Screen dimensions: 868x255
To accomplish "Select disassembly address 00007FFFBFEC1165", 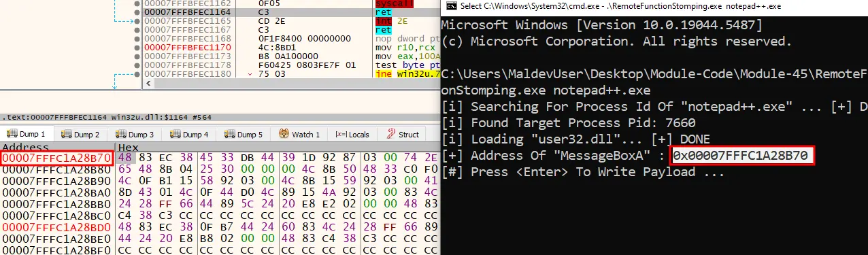I will click(188, 21).
